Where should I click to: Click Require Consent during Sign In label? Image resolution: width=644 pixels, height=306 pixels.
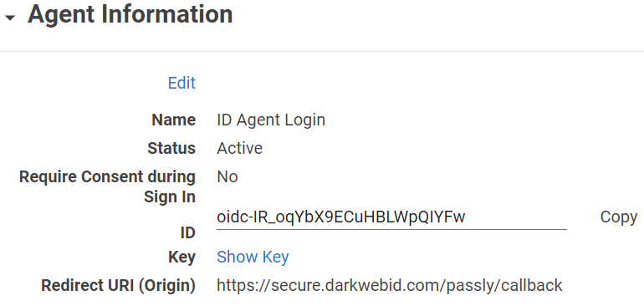tap(107, 187)
